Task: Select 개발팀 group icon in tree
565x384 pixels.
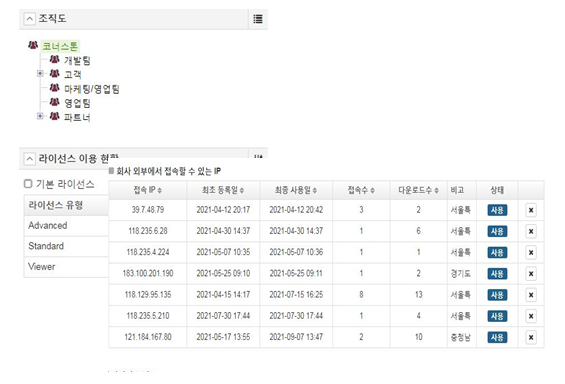Action: 54,59
